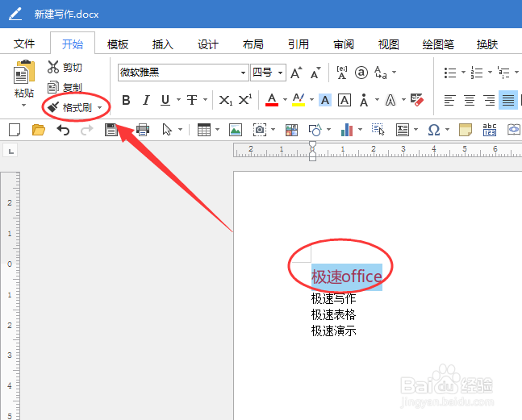Image resolution: width=522 pixels, height=420 pixels.
Task: Switch to the 模板 tab
Action: click(118, 44)
